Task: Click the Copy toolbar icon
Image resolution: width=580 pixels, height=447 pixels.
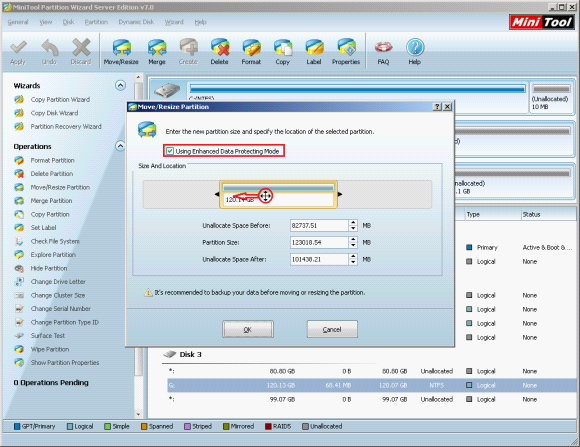Action: [283, 52]
